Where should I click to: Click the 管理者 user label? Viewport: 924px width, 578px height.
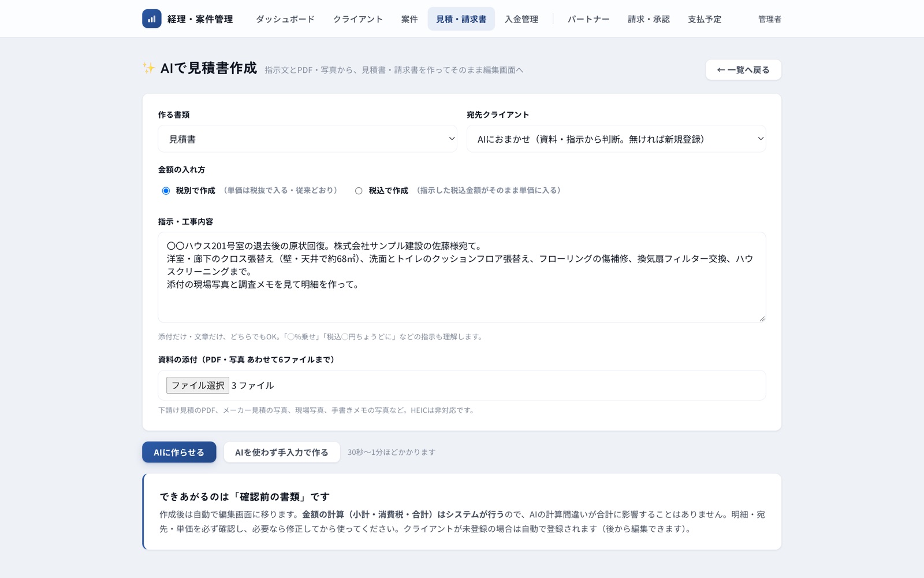pos(770,19)
